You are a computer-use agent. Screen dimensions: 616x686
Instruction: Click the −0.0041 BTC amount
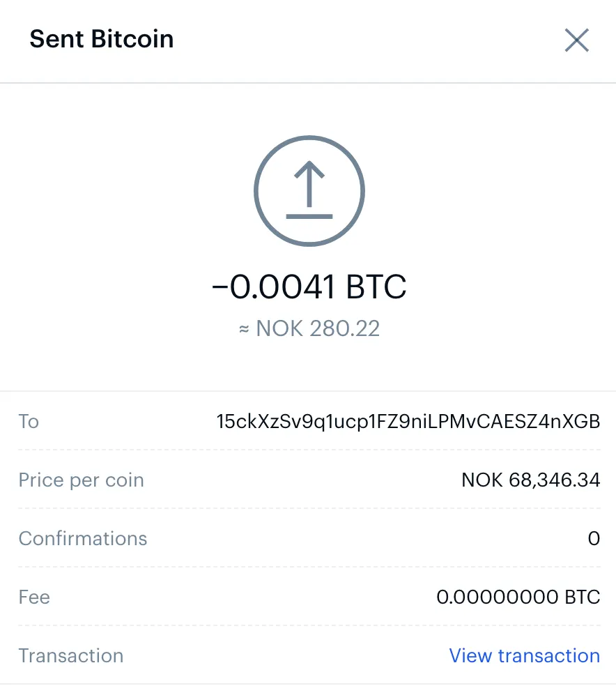309,287
